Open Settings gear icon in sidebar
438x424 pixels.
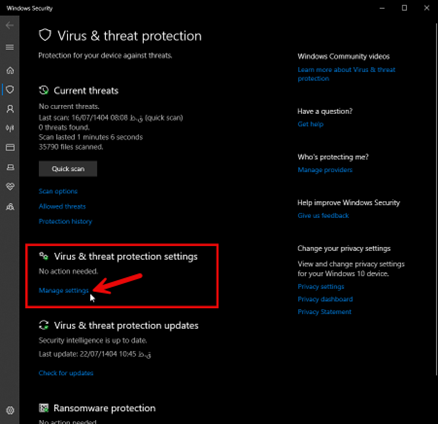[x=10, y=410]
